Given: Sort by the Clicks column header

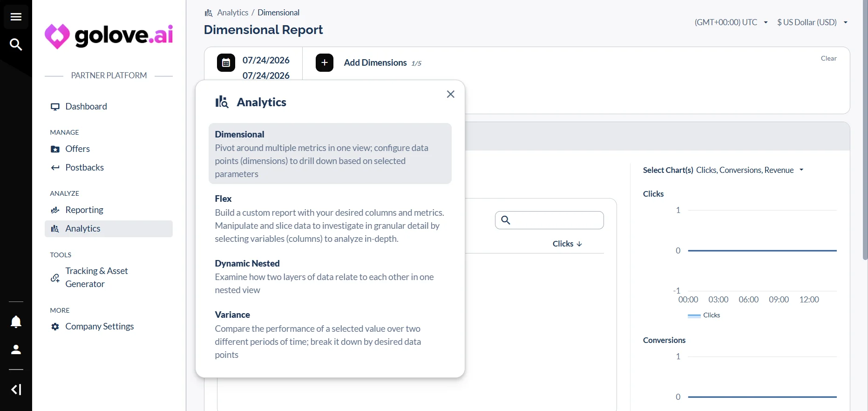Looking at the screenshot, I should click(567, 244).
